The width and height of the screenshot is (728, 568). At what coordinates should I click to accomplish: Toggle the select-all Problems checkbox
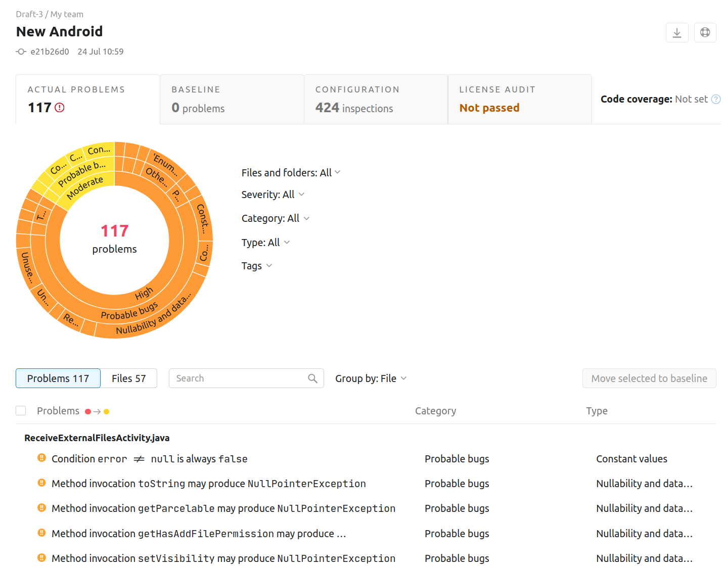pos(21,411)
